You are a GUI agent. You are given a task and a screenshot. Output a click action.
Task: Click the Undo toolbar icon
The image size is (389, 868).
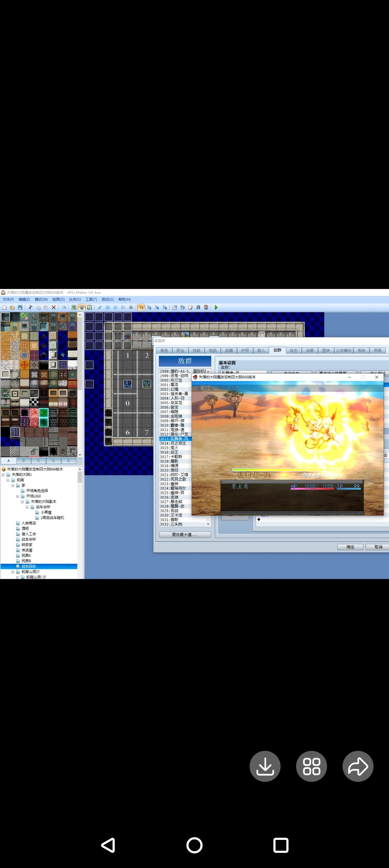tap(64, 307)
